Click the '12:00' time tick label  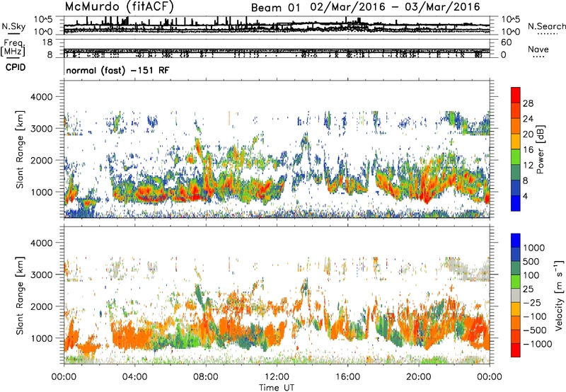point(277,377)
